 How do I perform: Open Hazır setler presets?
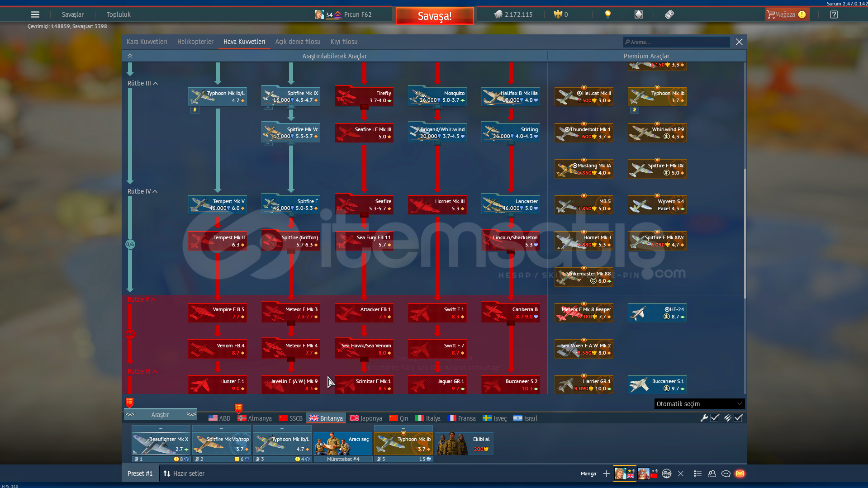pos(184,474)
